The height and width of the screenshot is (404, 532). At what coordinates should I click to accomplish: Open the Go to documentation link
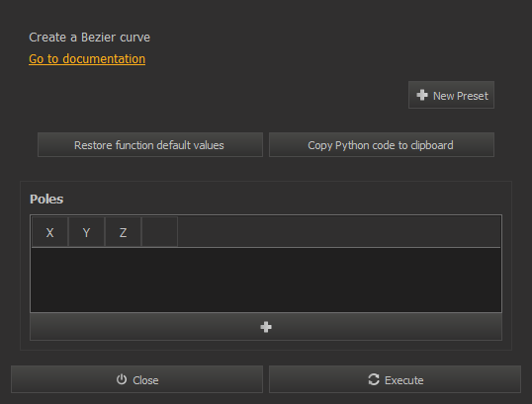tap(87, 59)
